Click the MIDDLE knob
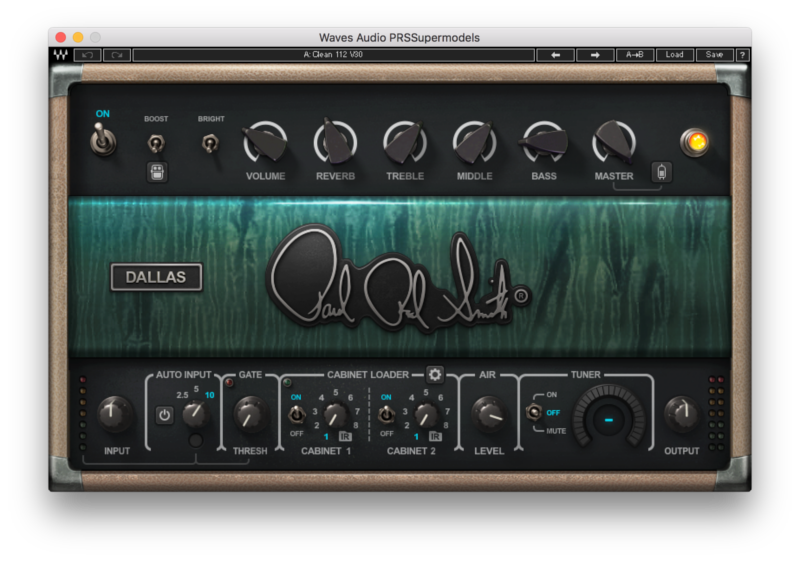800x561 pixels. pyautogui.click(x=474, y=142)
